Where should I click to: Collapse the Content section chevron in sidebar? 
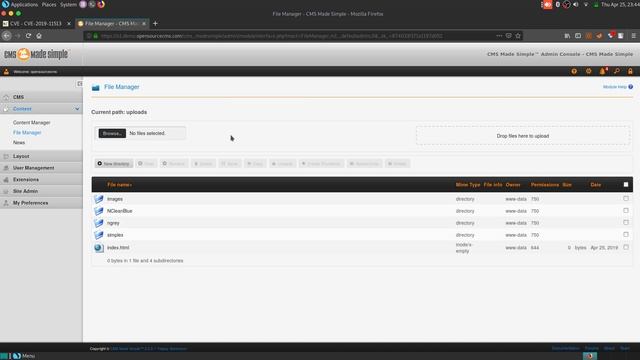(77, 109)
